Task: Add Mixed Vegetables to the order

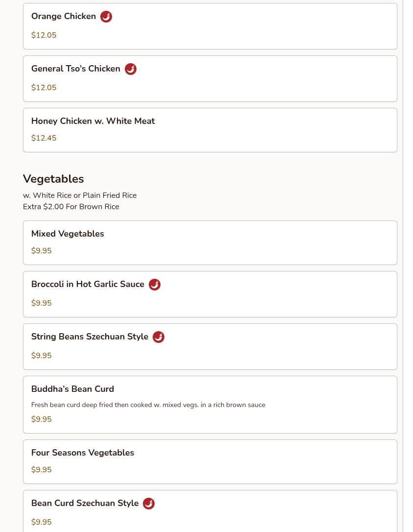Action: [x=68, y=234]
